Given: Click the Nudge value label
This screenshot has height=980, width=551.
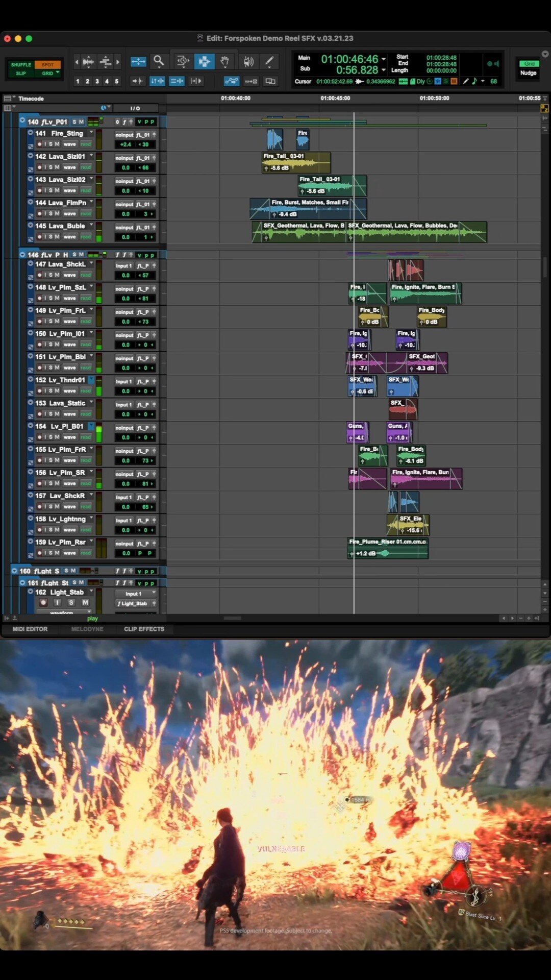Looking at the screenshot, I should (529, 73).
